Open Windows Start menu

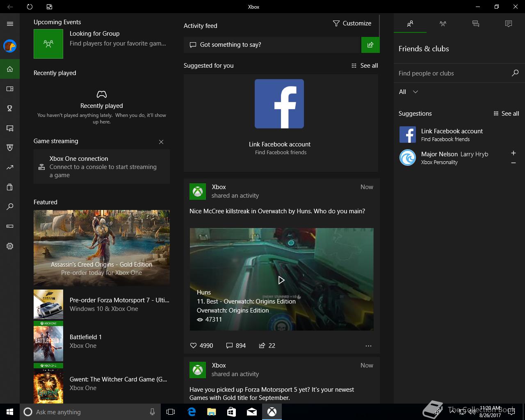click(10, 412)
